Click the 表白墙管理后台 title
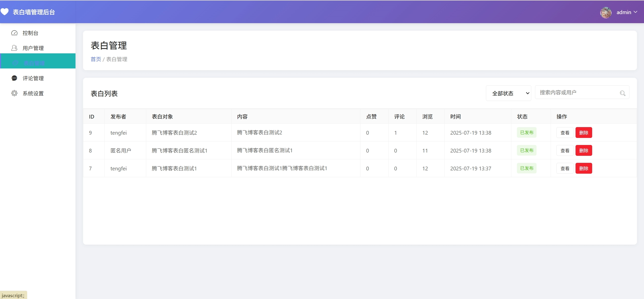Screen dimensions: 644x299 34,12
